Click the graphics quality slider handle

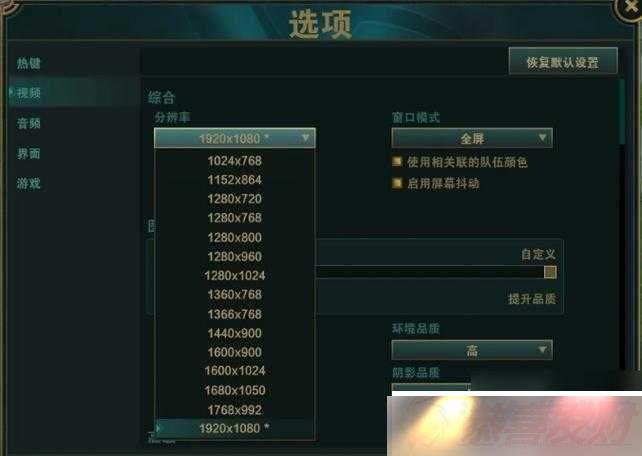point(550,272)
